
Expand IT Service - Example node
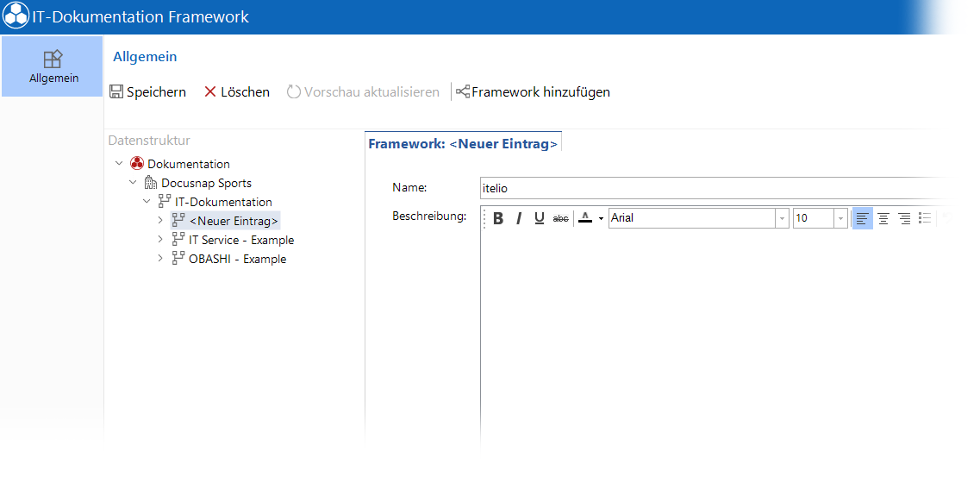click(x=160, y=239)
